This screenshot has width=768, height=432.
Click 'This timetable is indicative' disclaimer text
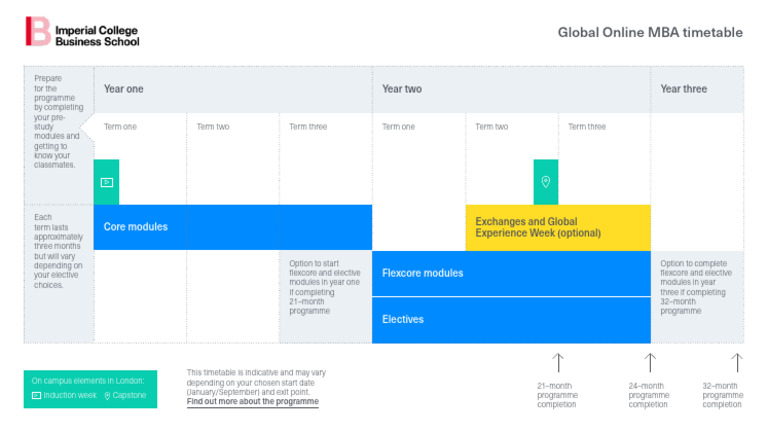click(256, 383)
